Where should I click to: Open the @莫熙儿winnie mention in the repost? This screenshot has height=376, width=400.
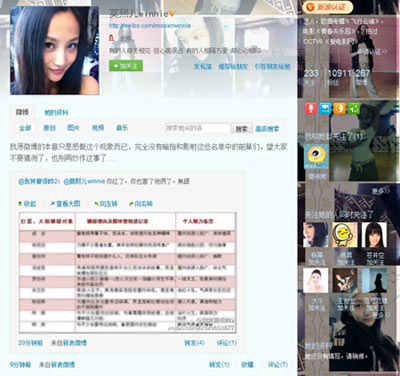pyautogui.click(x=84, y=181)
